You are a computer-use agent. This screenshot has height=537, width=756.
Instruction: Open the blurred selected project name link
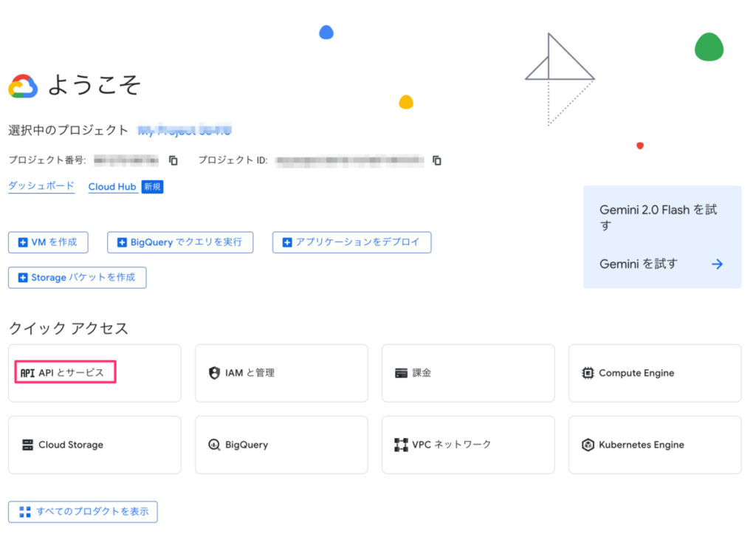point(185,130)
